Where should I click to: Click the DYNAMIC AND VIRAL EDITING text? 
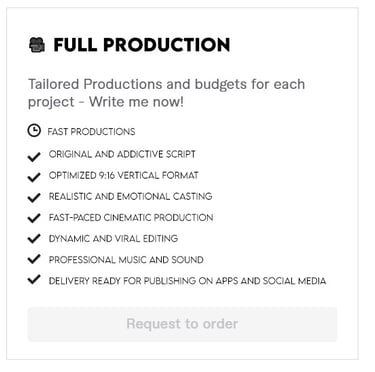(113, 239)
